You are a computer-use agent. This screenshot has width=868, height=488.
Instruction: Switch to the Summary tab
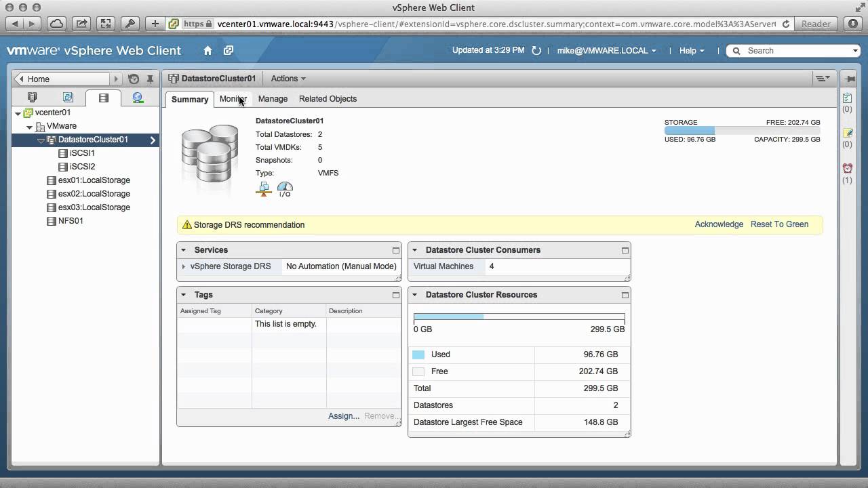point(190,99)
